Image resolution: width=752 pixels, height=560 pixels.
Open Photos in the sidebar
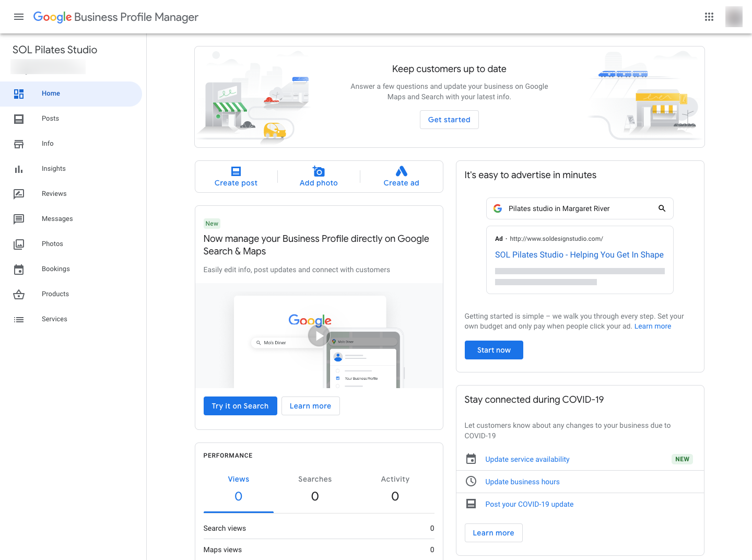pos(71,244)
